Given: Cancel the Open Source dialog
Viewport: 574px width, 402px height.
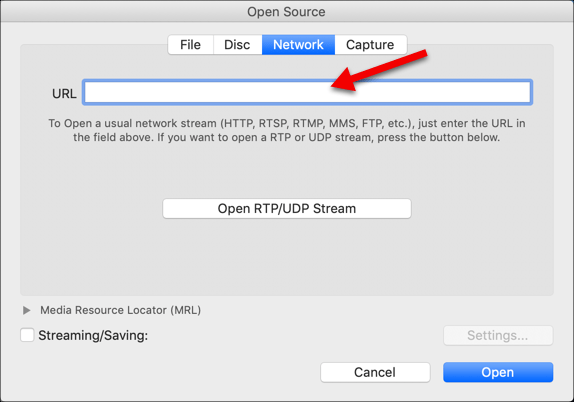Looking at the screenshot, I should click(x=375, y=372).
